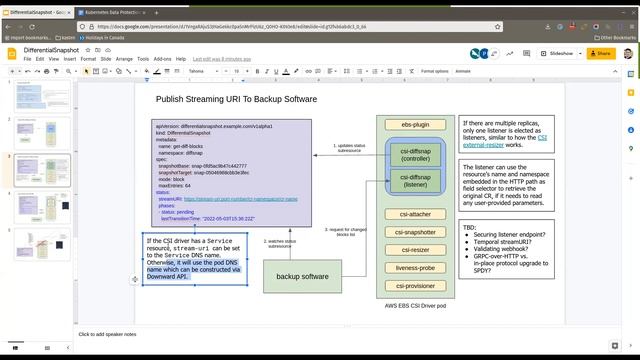This screenshot has height=360, width=640.
Task: Click the Undo toolbar icon
Action: click(28, 71)
